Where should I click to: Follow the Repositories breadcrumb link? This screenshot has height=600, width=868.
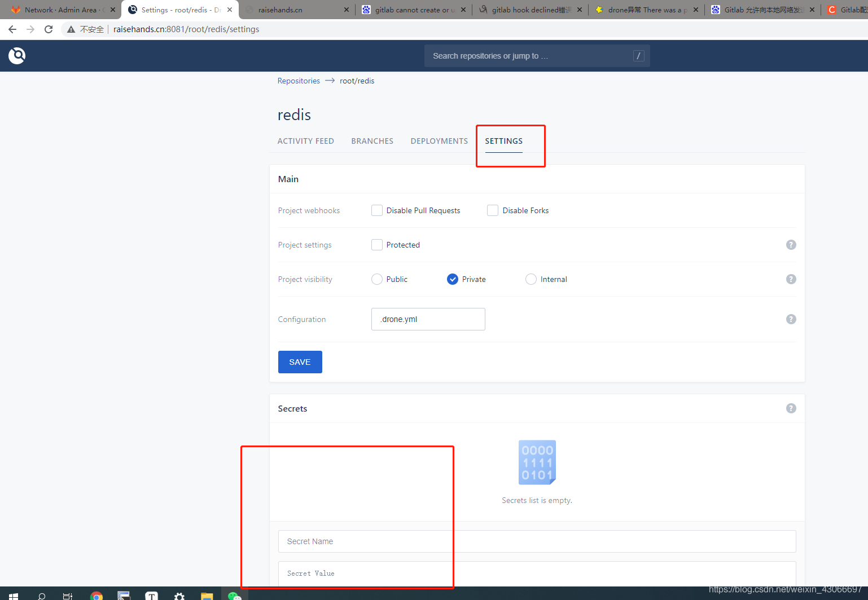[x=299, y=81]
